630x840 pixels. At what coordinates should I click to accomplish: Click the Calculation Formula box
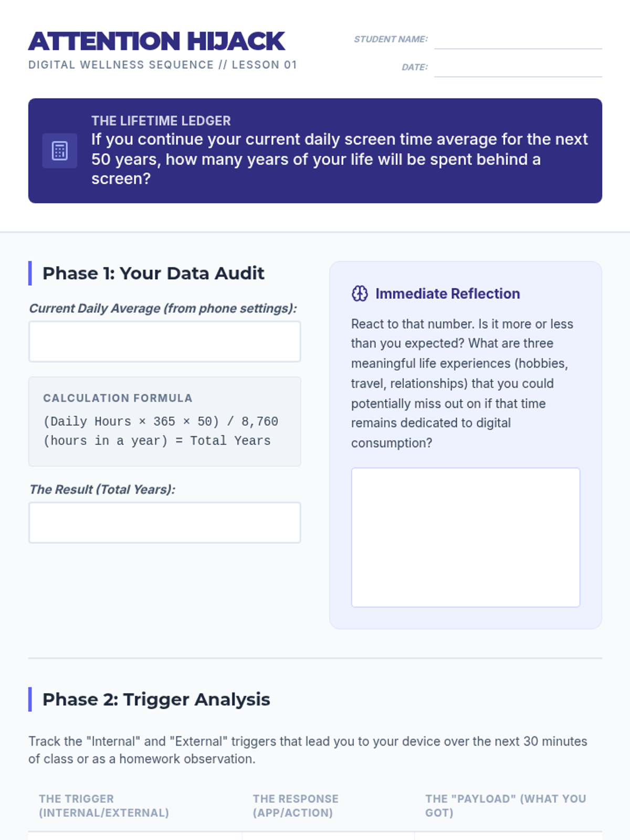(x=165, y=422)
